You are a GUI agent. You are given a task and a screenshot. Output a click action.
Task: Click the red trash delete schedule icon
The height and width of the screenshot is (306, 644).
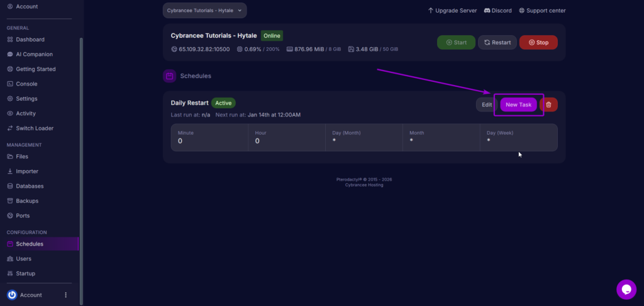click(x=548, y=105)
